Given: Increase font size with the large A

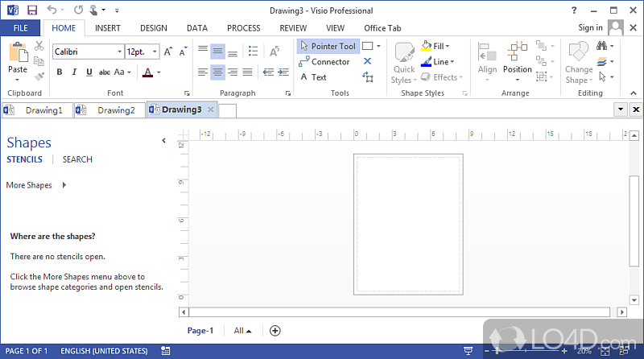Looking at the screenshot, I should tap(168, 52).
